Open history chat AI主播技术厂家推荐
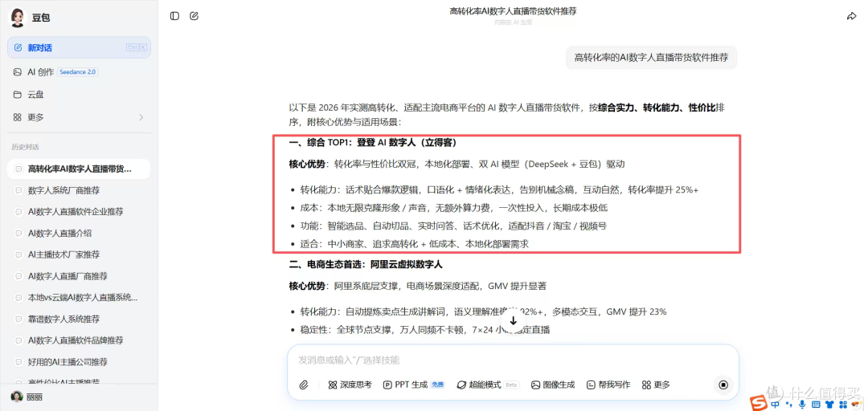Viewport: 868px width, 411px height. (x=79, y=255)
